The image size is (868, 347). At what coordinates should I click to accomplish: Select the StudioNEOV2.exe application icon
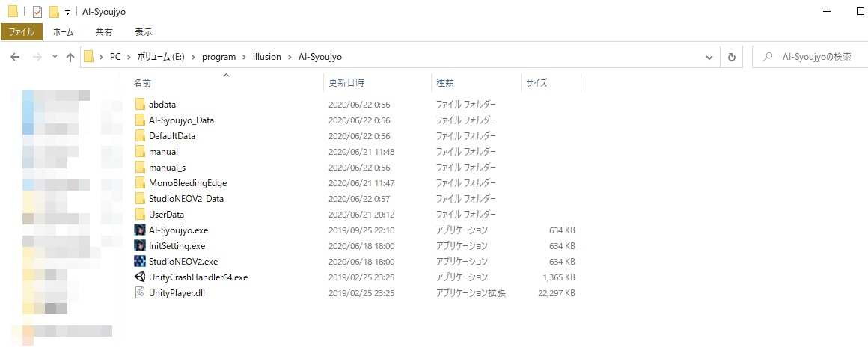tap(139, 261)
